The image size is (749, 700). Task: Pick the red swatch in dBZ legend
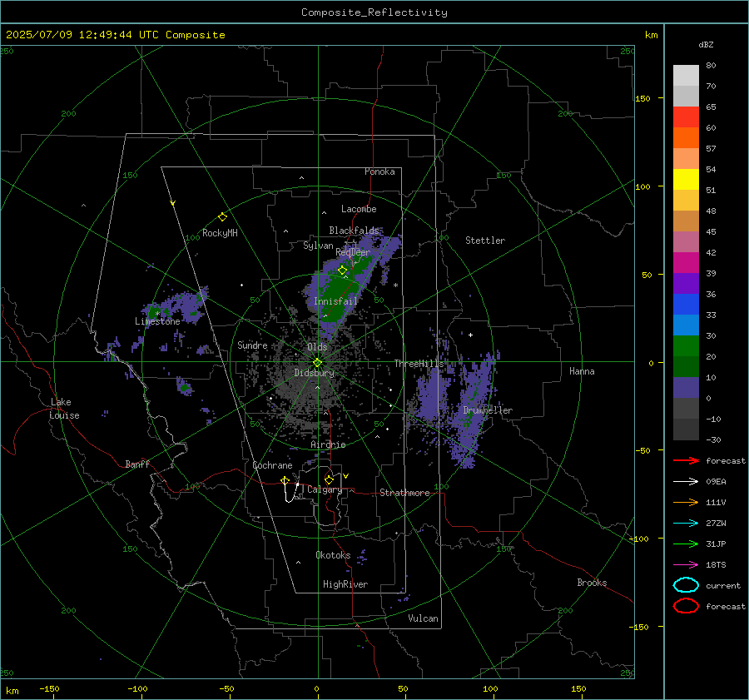click(x=686, y=117)
